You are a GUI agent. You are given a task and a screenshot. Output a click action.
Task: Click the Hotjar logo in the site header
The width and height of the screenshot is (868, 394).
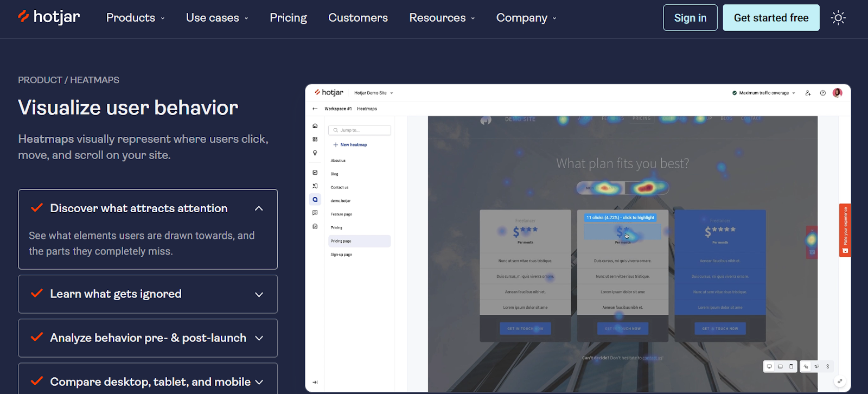tap(49, 17)
